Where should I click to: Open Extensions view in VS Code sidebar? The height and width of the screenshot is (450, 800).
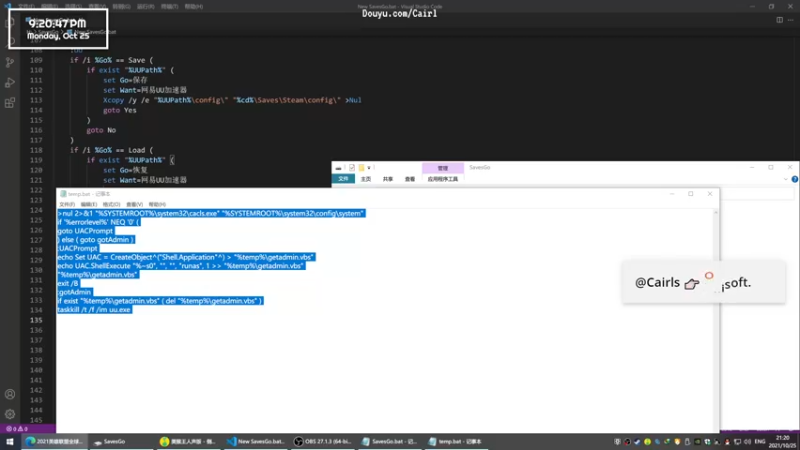tap(10, 103)
